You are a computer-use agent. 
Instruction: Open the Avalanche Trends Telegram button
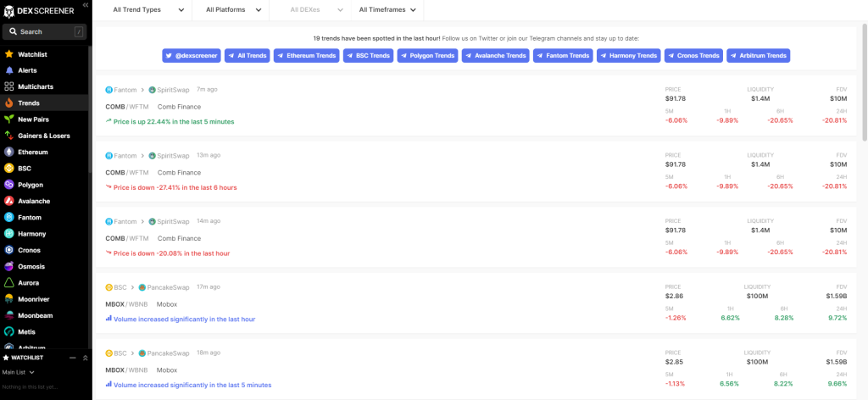[495, 55]
